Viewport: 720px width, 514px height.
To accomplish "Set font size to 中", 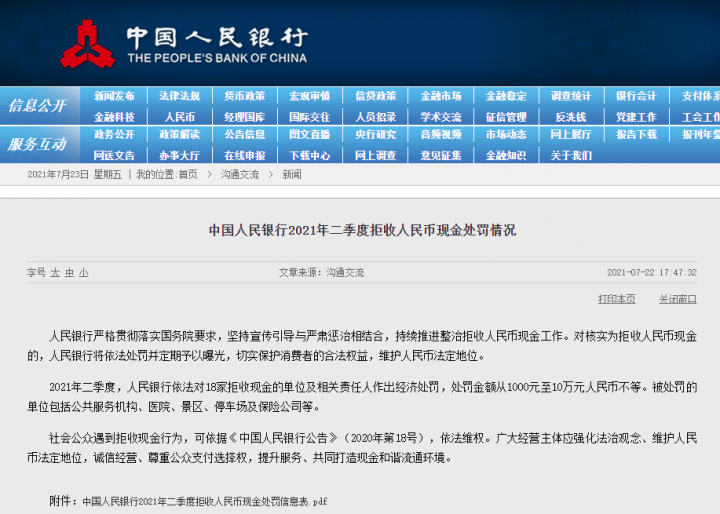I will point(69,273).
